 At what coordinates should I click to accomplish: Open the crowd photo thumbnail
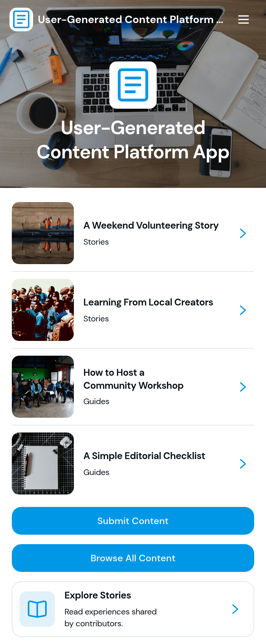(43, 310)
